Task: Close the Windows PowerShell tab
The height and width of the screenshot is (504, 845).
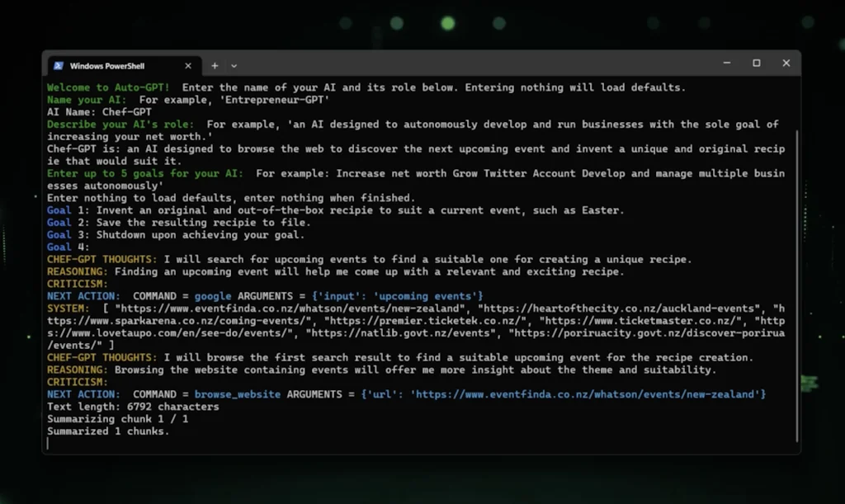Action: click(187, 65)
